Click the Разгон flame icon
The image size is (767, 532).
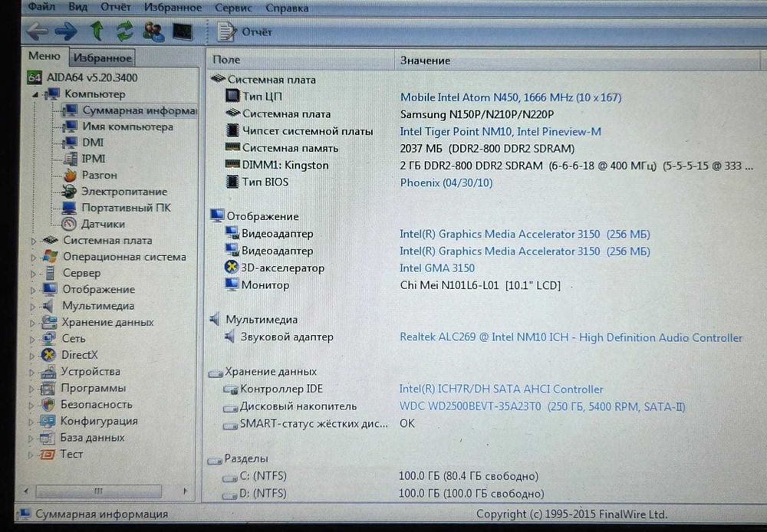click(70, 175)
